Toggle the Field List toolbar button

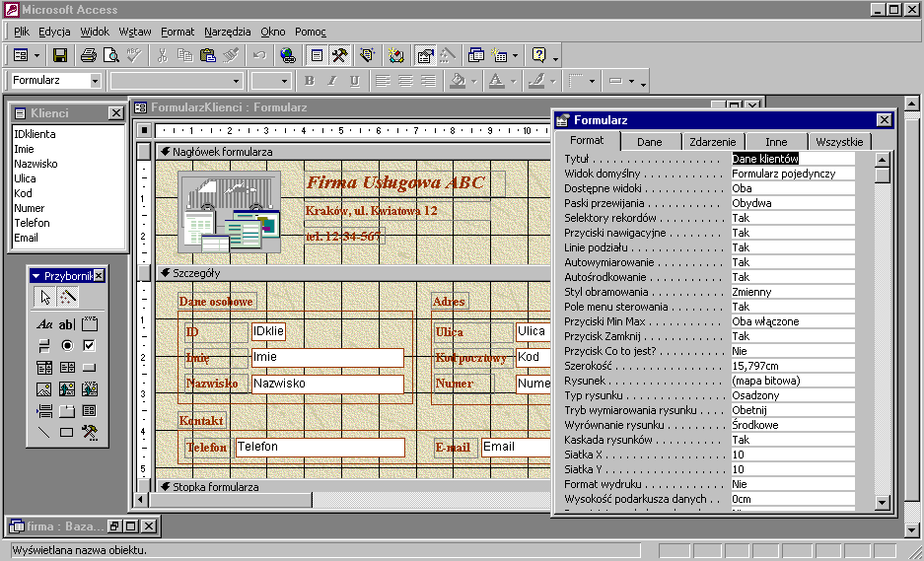317,55
